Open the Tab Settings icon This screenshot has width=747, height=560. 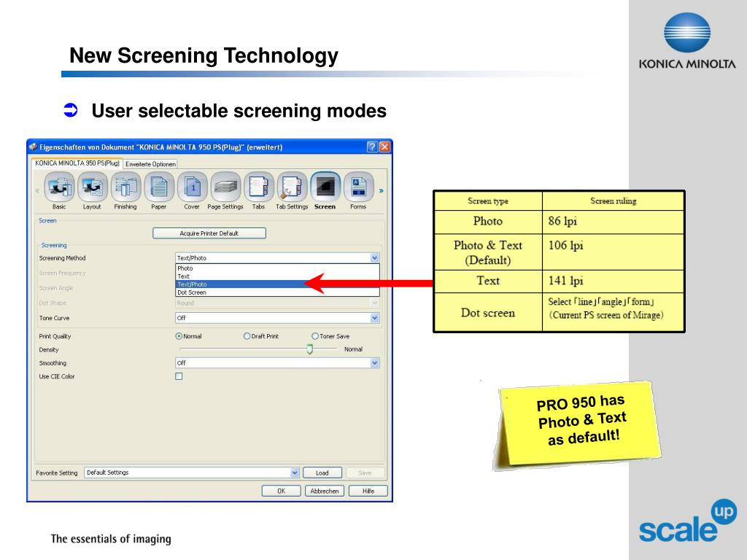point(292,191)
